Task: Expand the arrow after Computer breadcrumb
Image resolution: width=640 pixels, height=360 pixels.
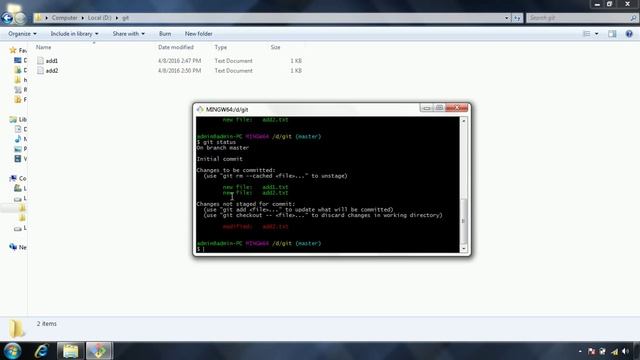Action: tap(82, 18)
